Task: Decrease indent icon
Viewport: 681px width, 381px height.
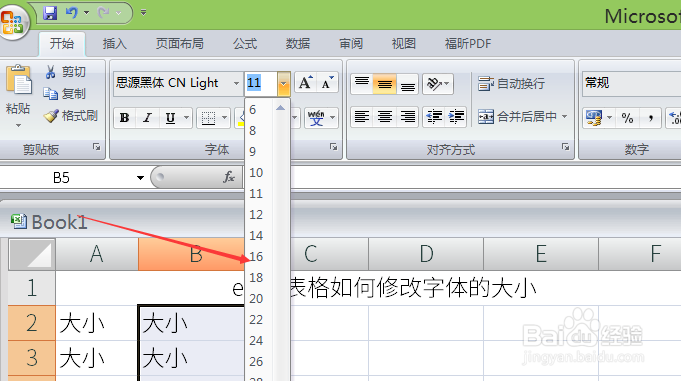Action: coord(434,117)
